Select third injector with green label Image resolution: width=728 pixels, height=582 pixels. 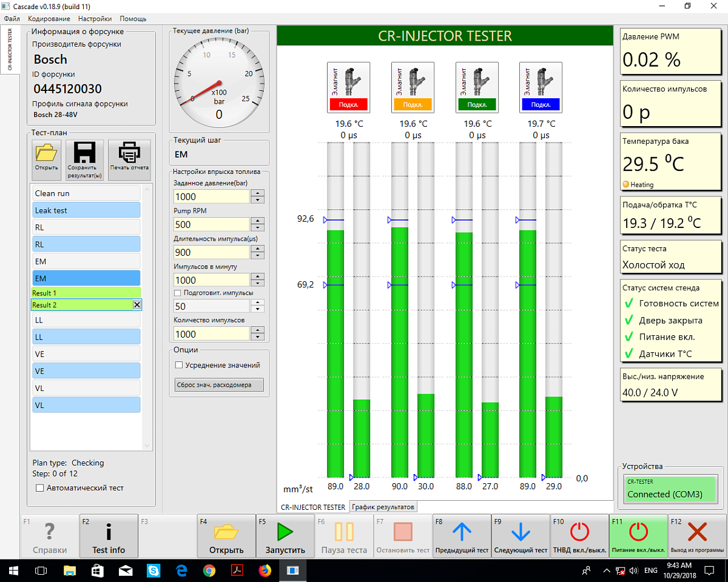pyautogui.click(x=477, y=87)
